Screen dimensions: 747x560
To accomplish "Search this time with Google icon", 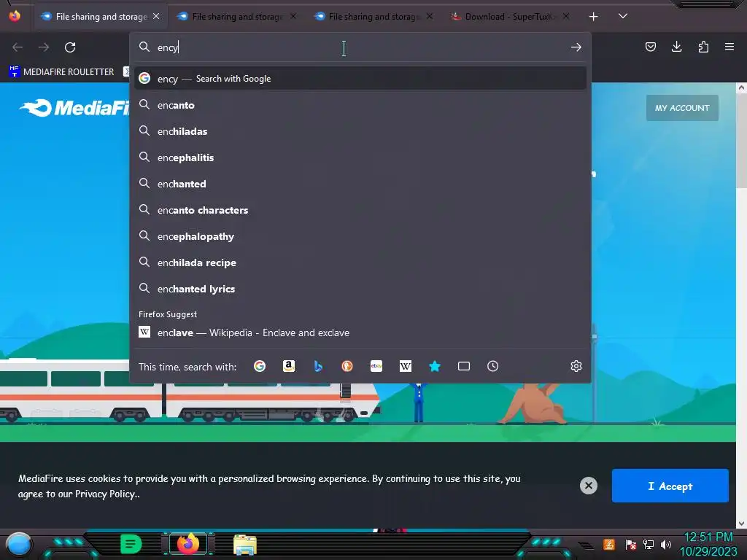I will (x=260, y=366).
